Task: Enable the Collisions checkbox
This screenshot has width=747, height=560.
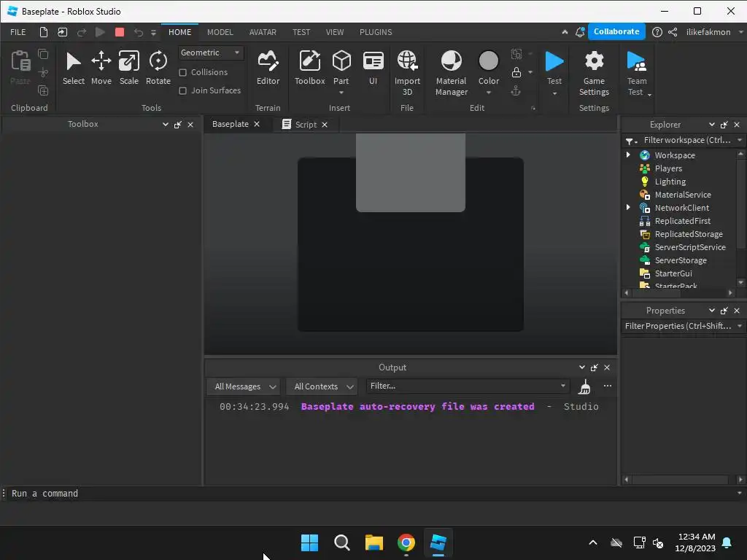Action: 182,72
